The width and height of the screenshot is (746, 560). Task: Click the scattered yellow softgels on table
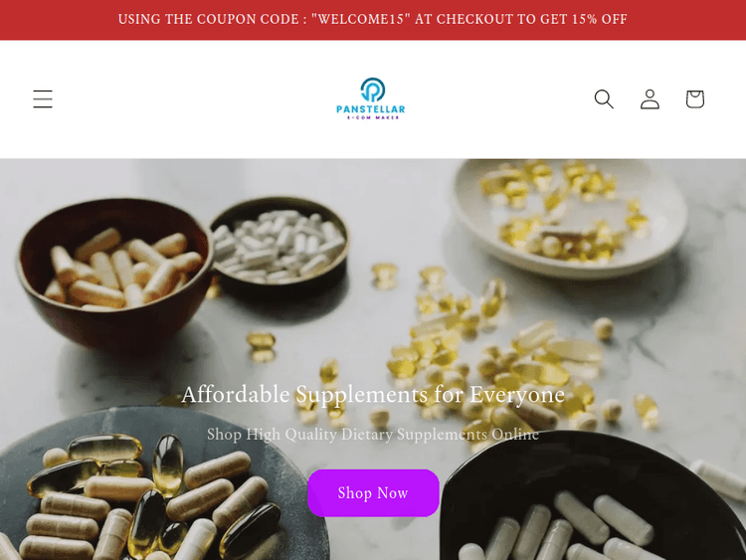coord(475,342)
